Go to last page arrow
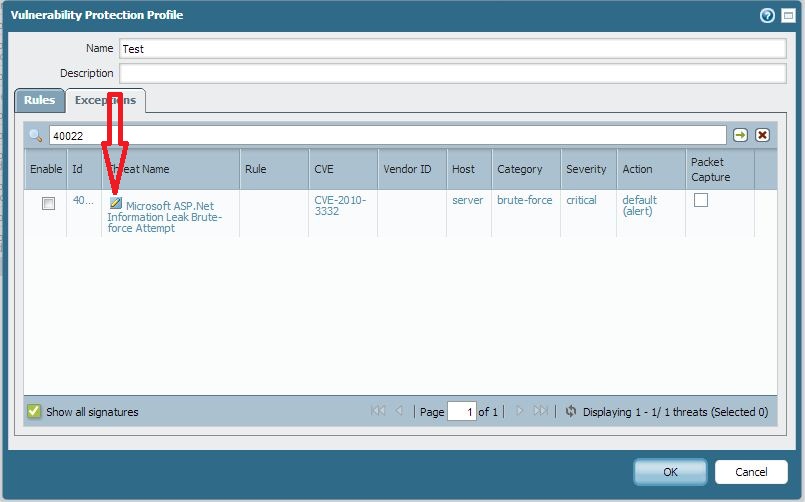The height and width of the screenshot is (502, 805). pyautogui.click(x=541, y=411)
